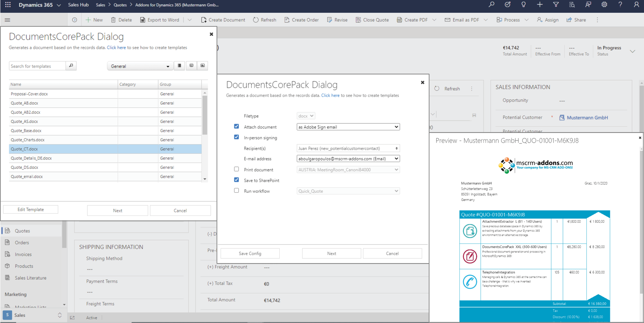Open the E-mail address dropdown
Image resolution: width=644 pixels, height=323 pixels.
click(x=348, y=159)
